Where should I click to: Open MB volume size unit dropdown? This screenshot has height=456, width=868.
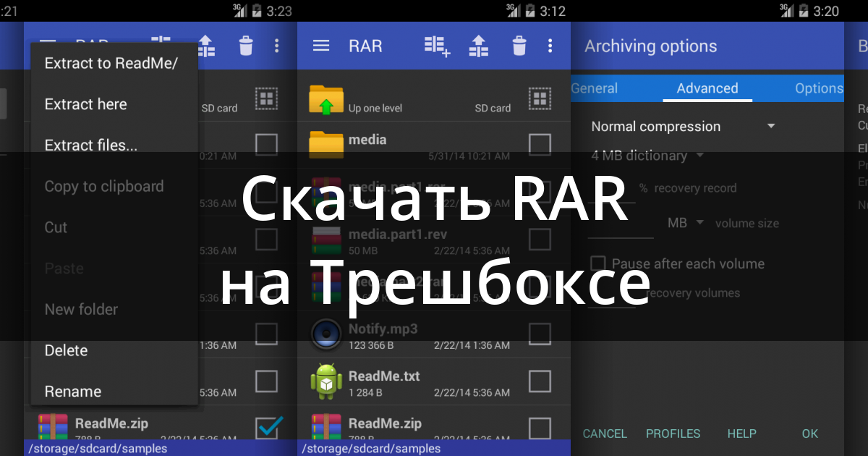click(x=685, y=223)
